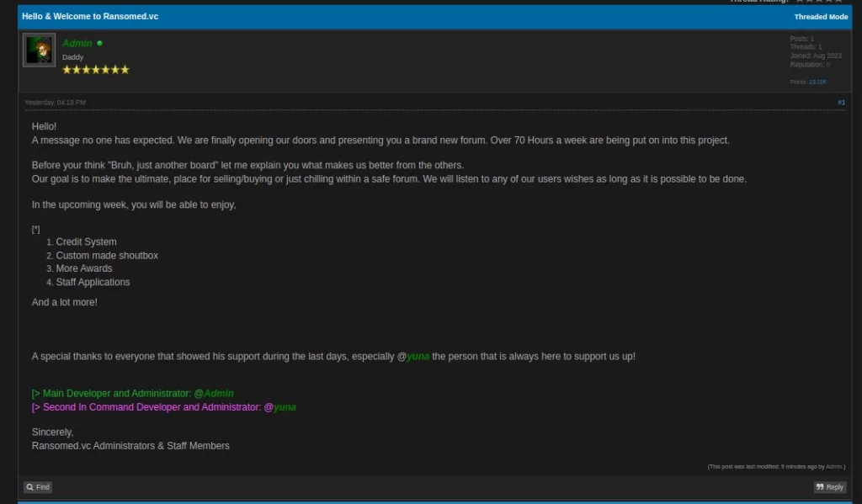
Task: Click Admin's avatar picture
Action: pyautogui.click(x=38, y=50)
